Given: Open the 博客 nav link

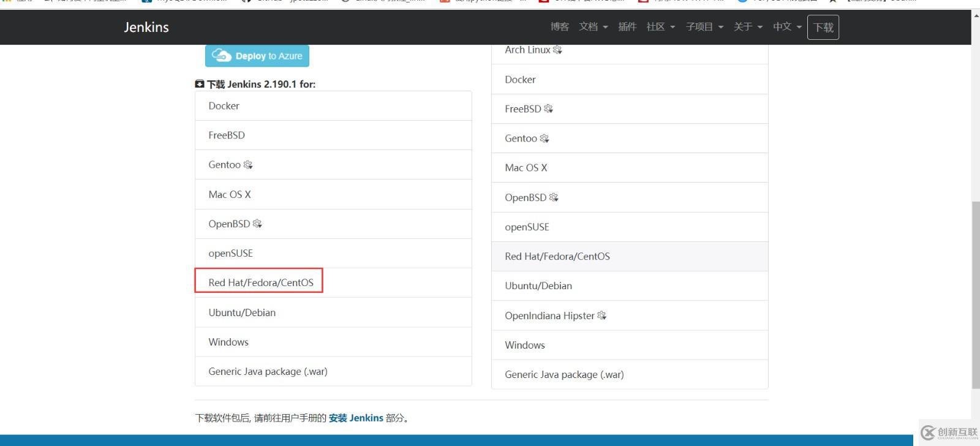Looking at the screenshot, I should (559, 27).
